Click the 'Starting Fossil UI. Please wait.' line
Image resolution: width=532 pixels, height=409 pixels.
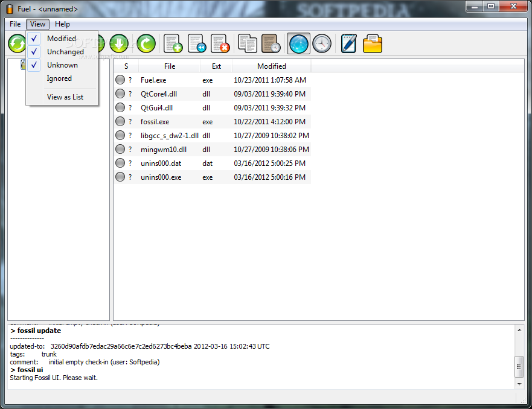[54, 378]
